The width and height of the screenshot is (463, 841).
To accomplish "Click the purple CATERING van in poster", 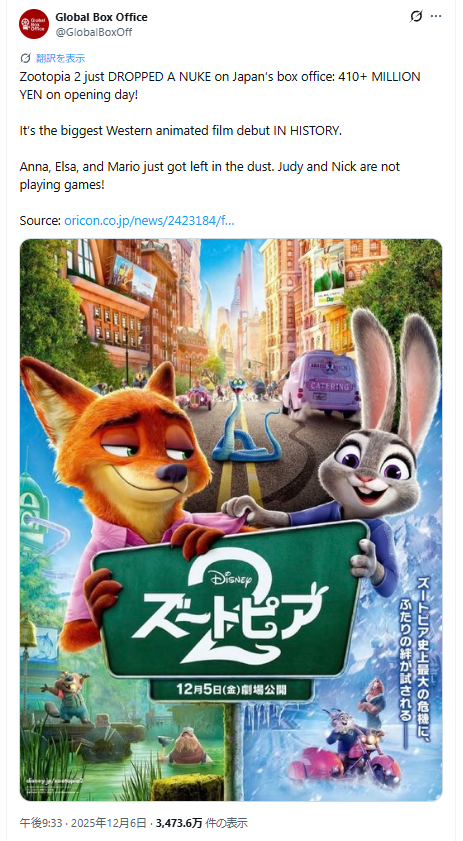I will point(320,383).
